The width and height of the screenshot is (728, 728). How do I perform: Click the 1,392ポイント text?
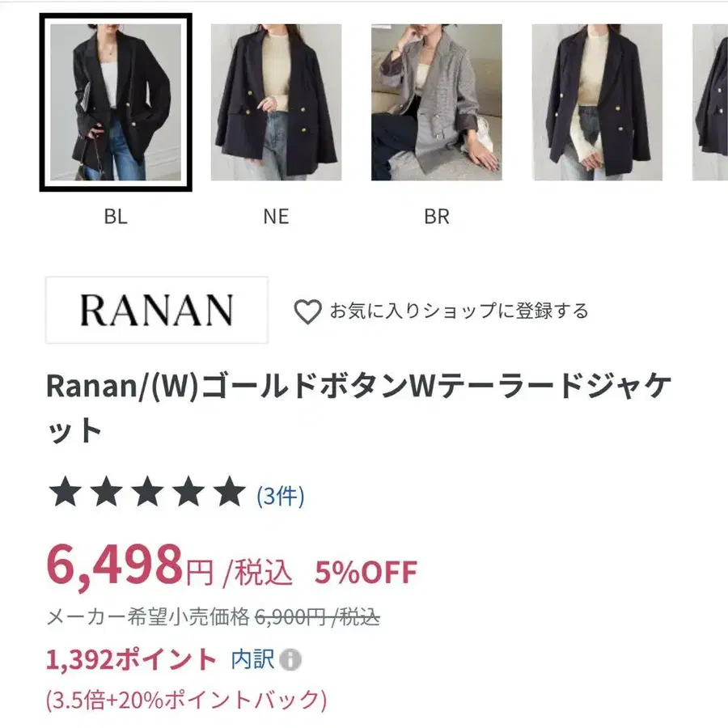pyautogui.click(x=131, y=659)
